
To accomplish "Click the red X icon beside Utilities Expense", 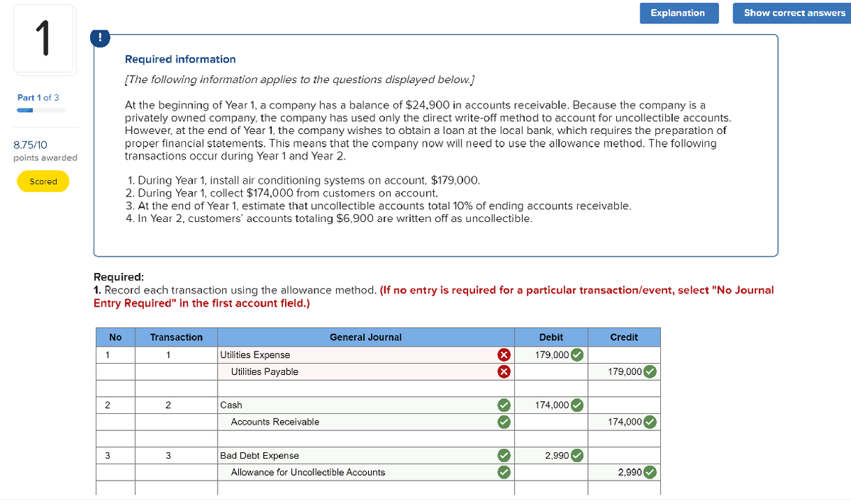I will point(503,355).
